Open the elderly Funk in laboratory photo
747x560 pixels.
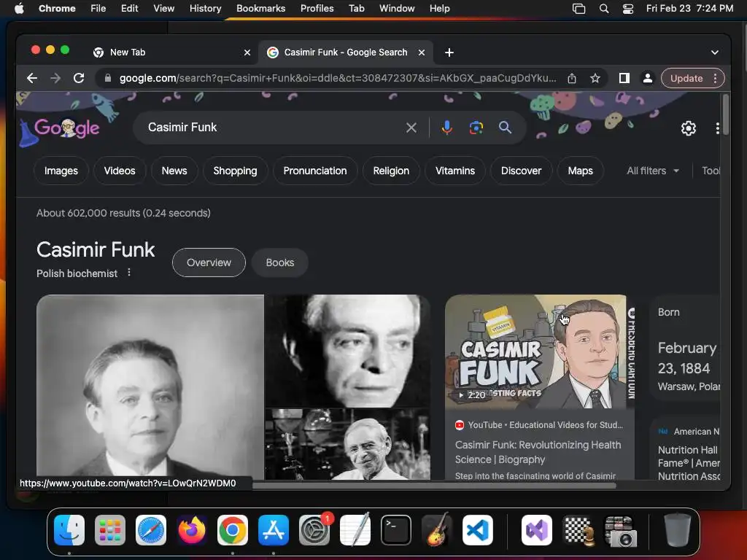click(x=347, y=444)
